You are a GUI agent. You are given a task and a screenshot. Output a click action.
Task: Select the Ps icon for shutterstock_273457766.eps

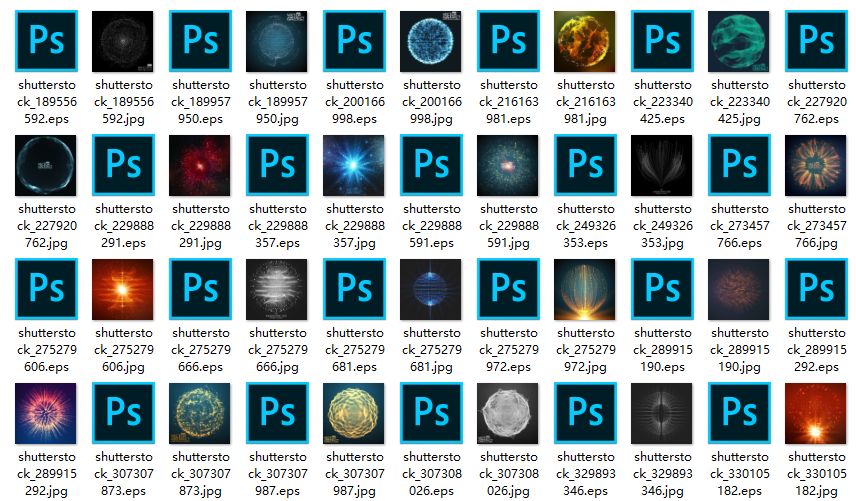point(739,165)
